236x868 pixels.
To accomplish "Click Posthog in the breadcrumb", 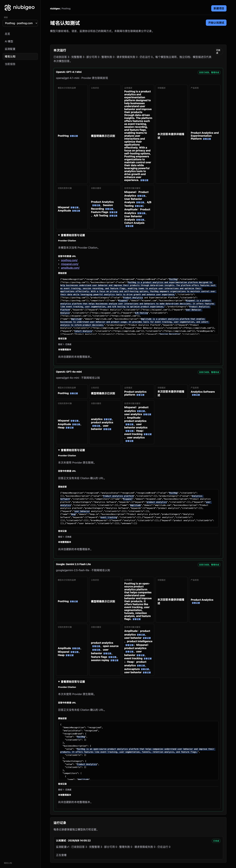I will coord(66,8).
